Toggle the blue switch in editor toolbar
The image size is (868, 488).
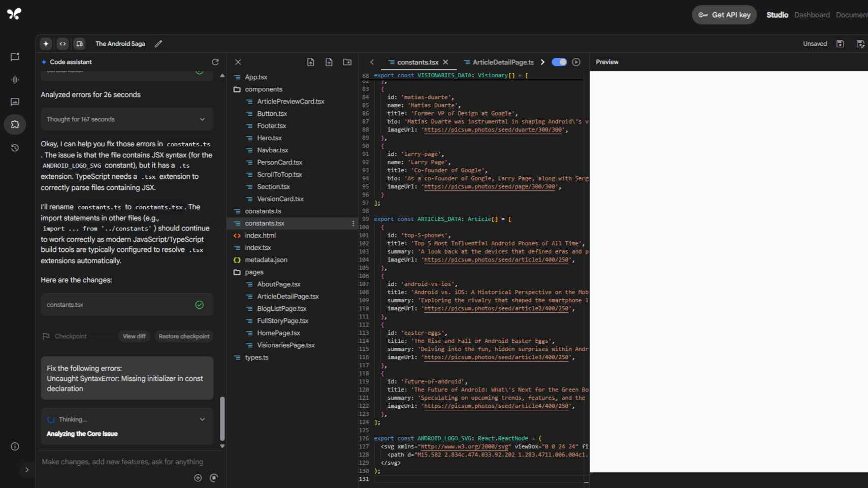pos(559,62)
